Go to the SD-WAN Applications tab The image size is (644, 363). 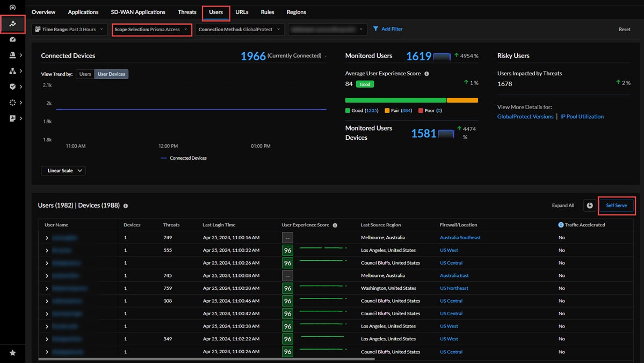[138, 12]
